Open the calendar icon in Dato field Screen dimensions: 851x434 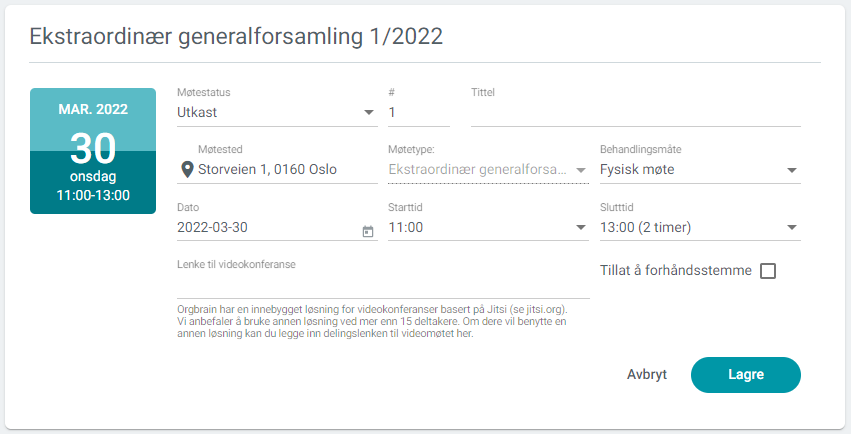[x=368, y=232]
